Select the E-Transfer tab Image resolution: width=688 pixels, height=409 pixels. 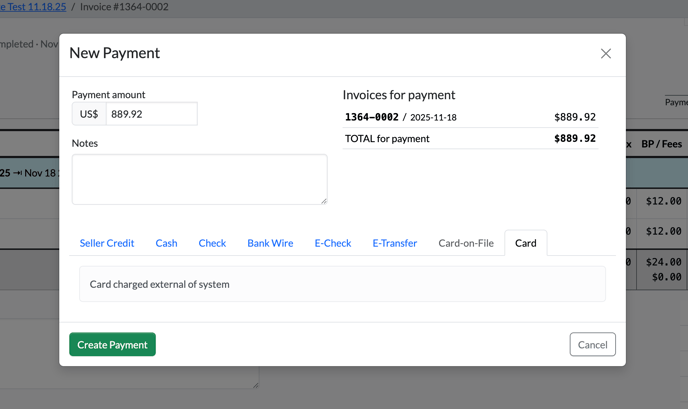coord(394,243)
